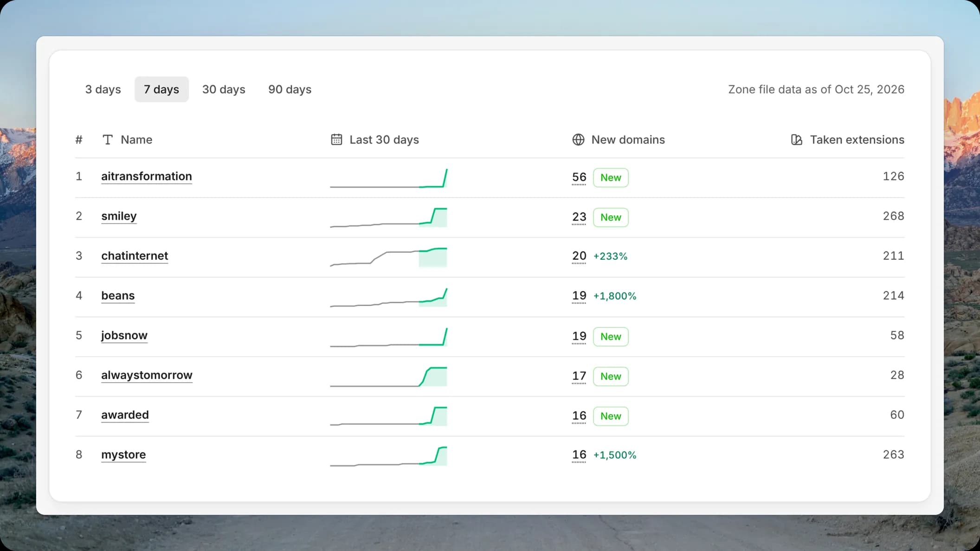Open the awarded name link

click(x=125, y=415)
